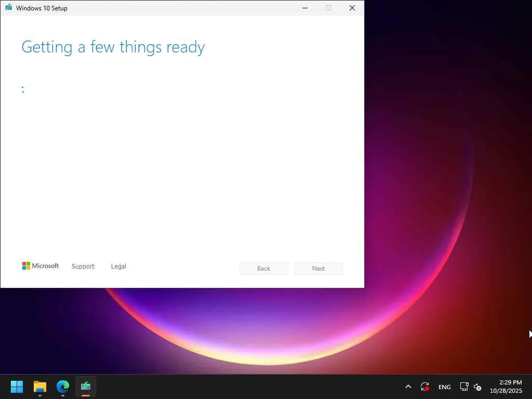Select the Windows 10 Setup taskbar icon
532x399 pixels.
click(x=86, y=387)
